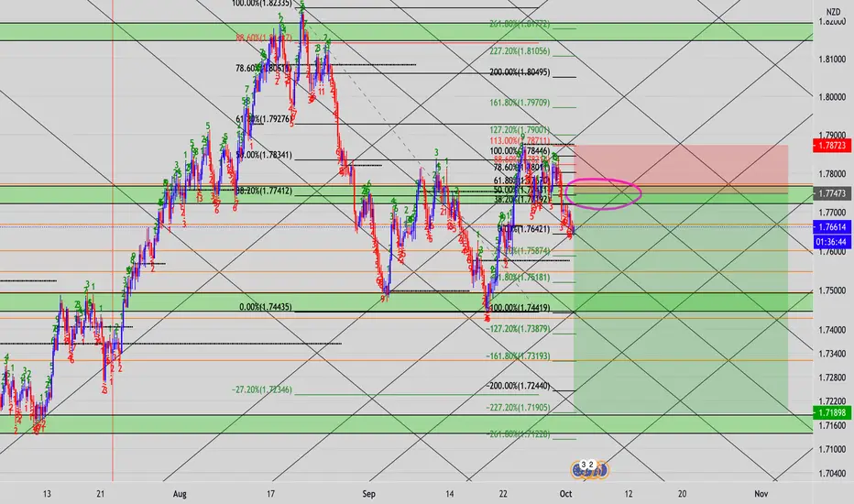Screen dimensions: 854x504
Task: Click the -261.80%(1.71228) Fibonacci label
Action: [x=518, y=434]
